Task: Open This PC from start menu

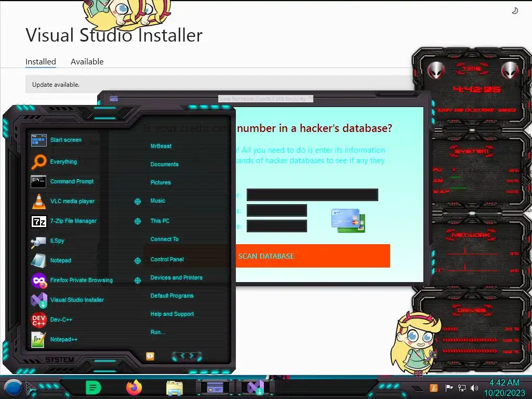Action: (x=160, y=221)
